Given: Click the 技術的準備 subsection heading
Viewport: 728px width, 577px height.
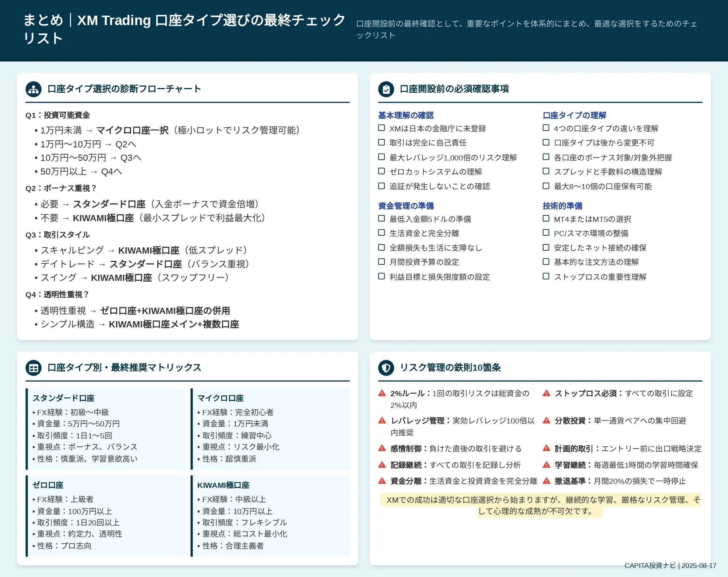Looking at the screenshot, I should 562,206.
